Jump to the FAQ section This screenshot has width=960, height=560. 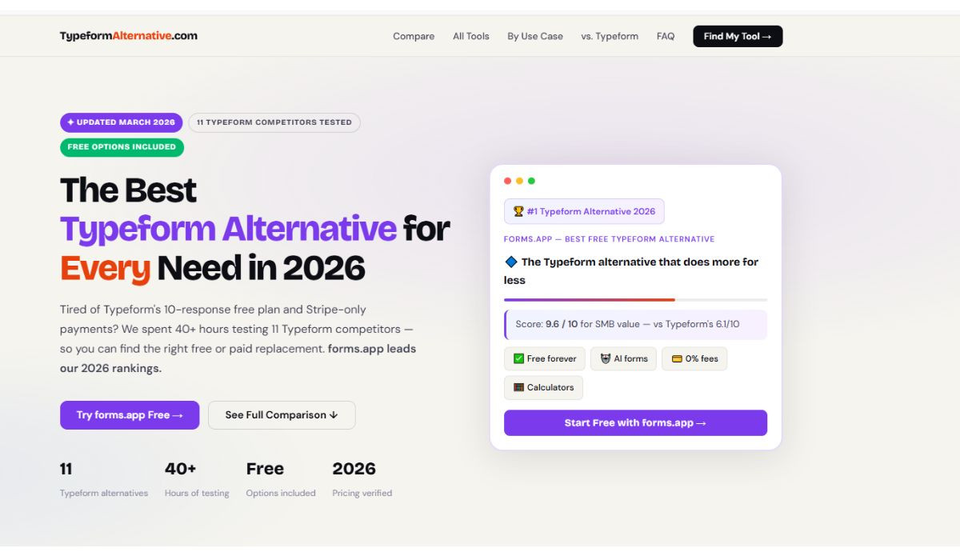(666, 36)
